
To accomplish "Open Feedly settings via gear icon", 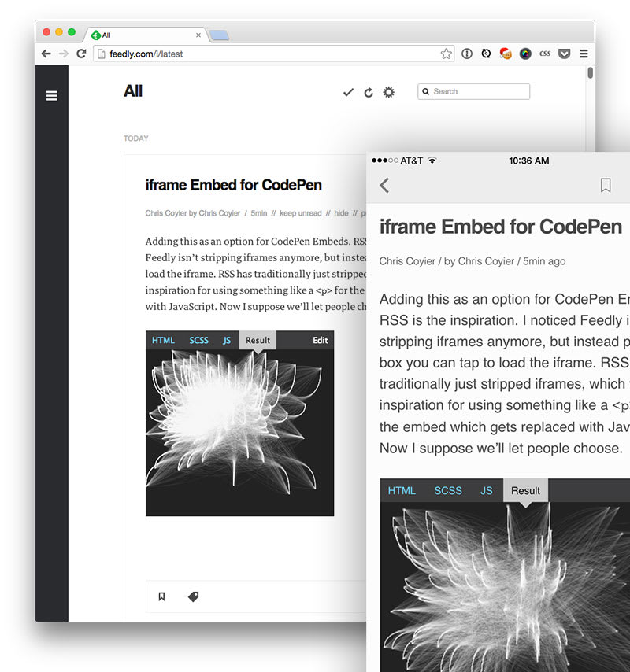I will (389, 92).
